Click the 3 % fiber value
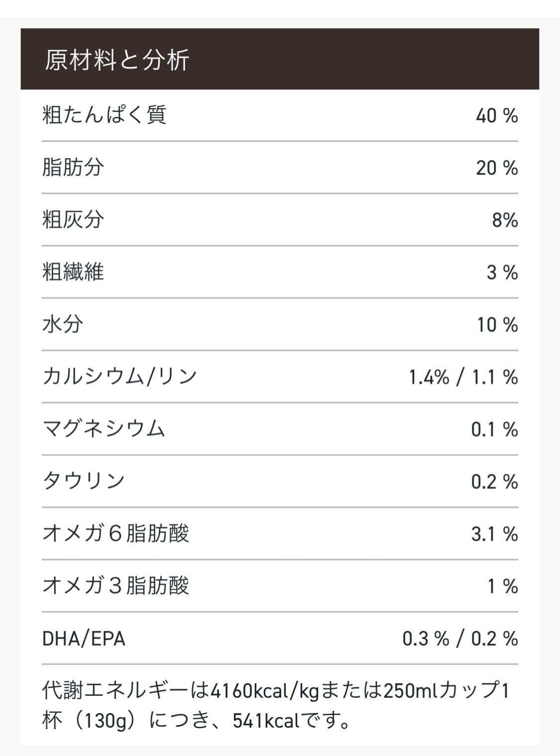 coord(502,273)
